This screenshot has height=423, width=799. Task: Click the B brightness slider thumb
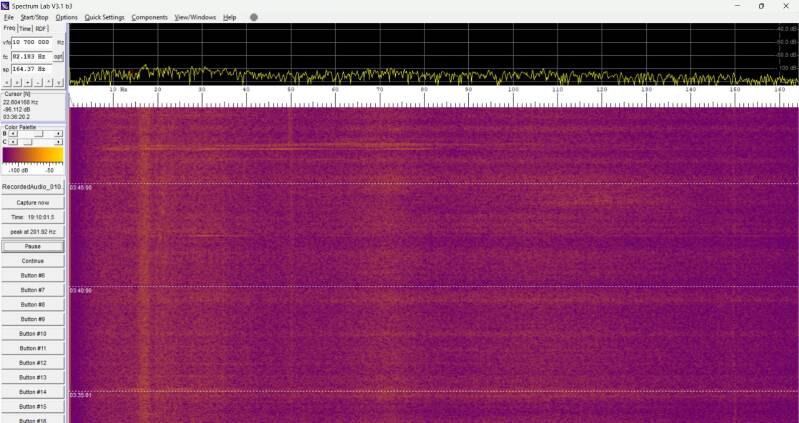(39, 134)
